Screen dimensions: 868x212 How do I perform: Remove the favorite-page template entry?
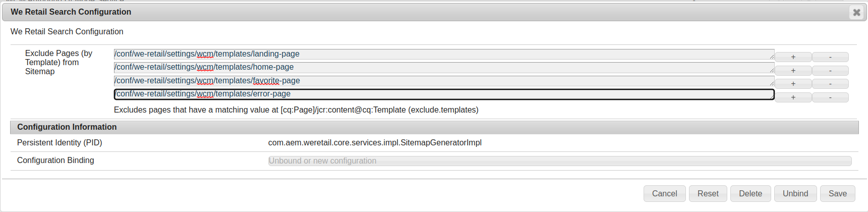point(830,84)
